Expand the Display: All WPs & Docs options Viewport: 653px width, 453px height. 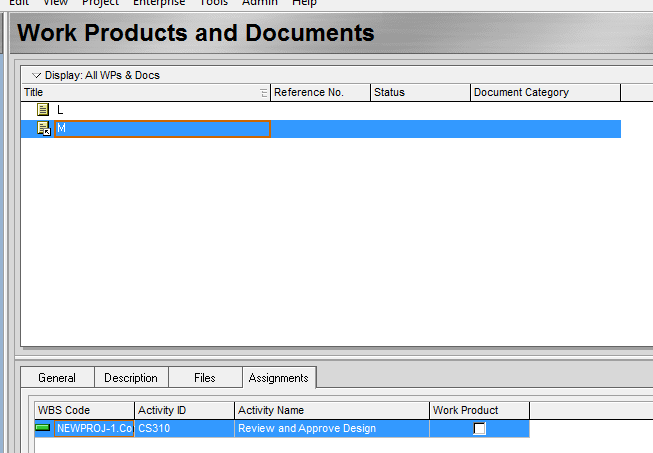coord(36,75)
